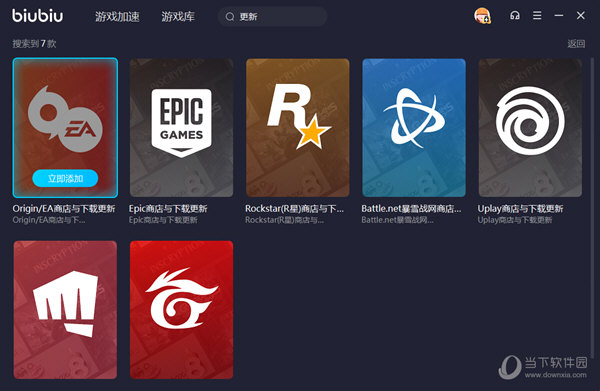
Task: Open customer support headset icon
Action: coord(515,15)
